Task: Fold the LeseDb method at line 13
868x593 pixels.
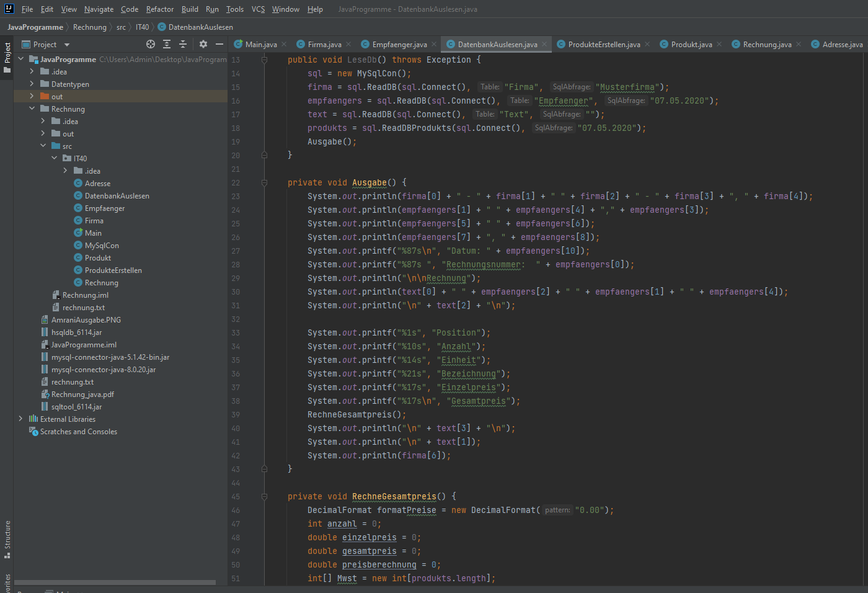Action: coord(265,60)
